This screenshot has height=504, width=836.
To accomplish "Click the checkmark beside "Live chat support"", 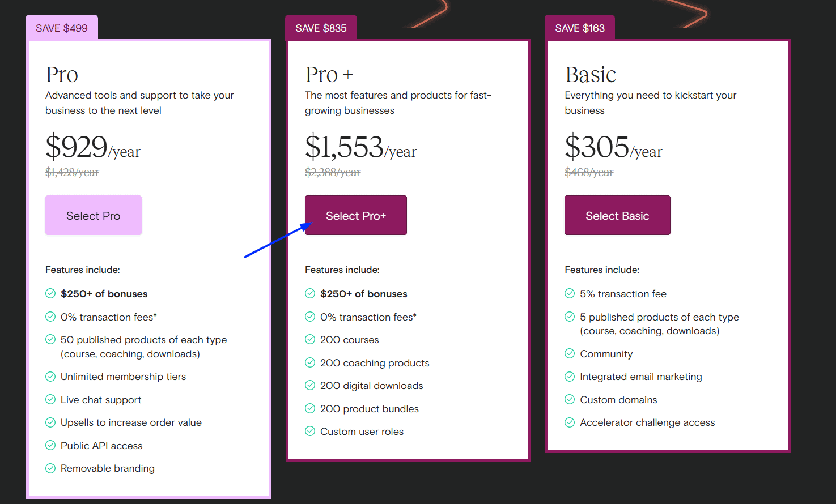I will 50,399.
